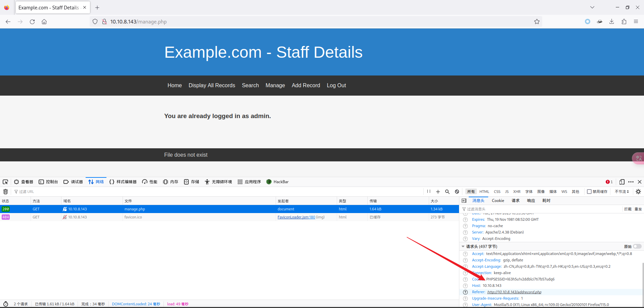Toggle the 原始 raw headers switch

click(x=637, y=246)
